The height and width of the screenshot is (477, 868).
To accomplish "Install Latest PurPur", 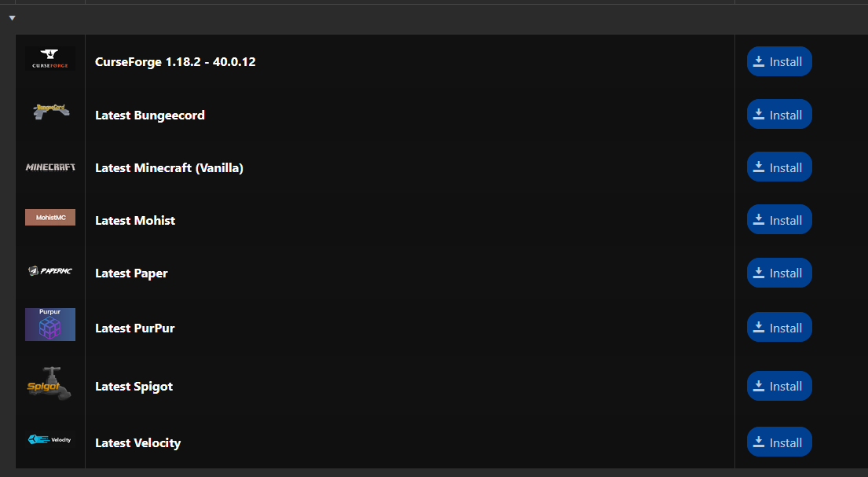I will (x=779, y=328).
